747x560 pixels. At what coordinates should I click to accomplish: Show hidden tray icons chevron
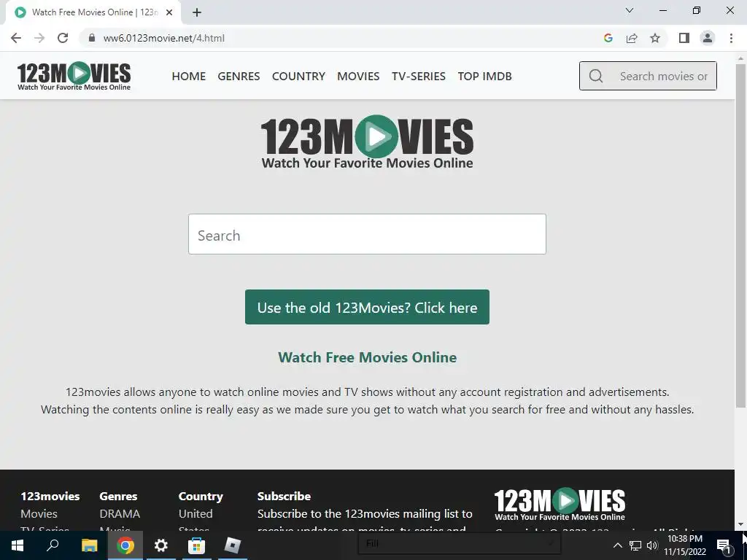click(x=617, y=545)
